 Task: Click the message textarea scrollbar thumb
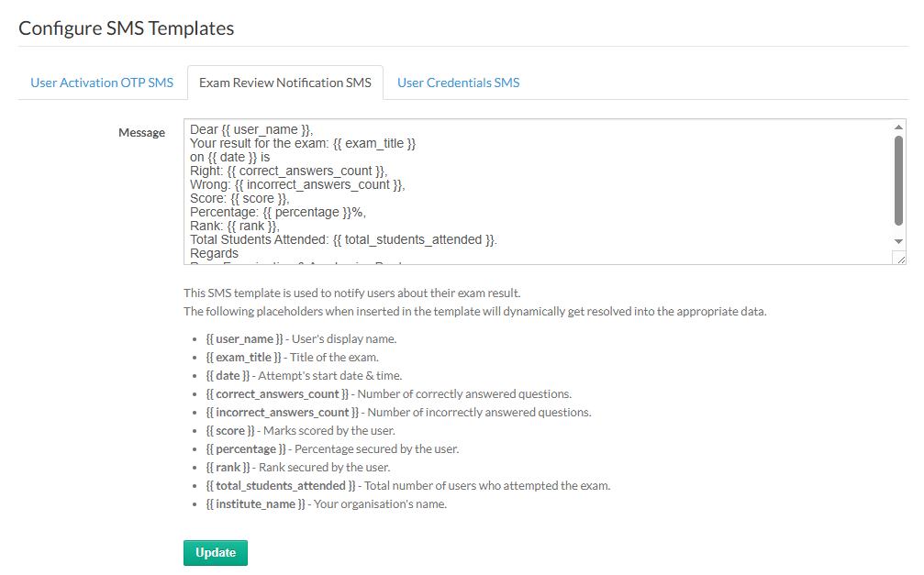pyautogui.click(x=898, y=179)
